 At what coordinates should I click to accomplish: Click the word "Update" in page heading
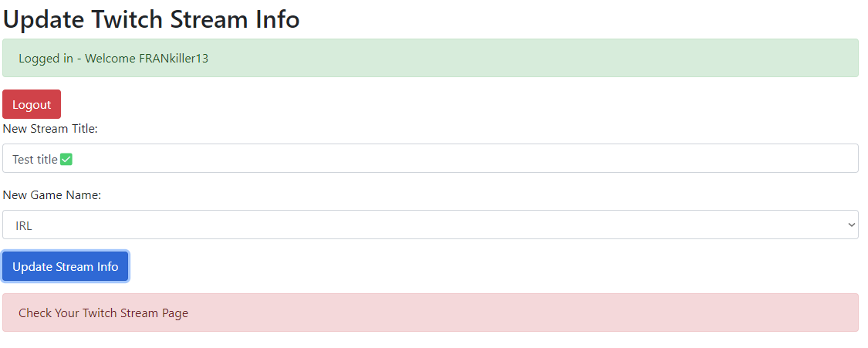coord(44,19)
